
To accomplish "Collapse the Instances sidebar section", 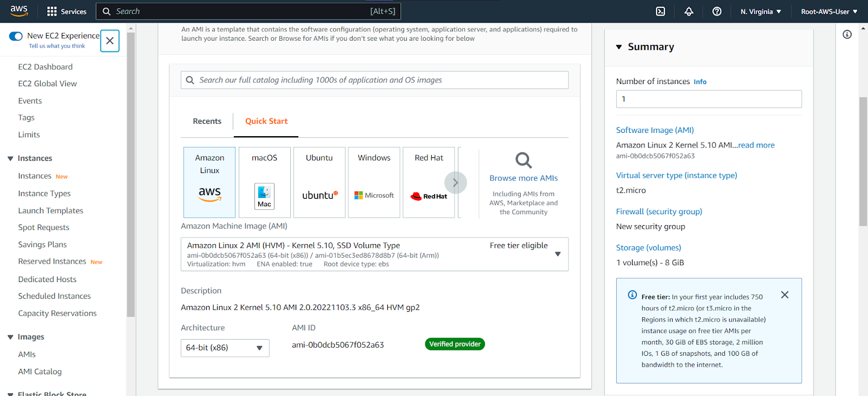I will click(x=10, y=158).
